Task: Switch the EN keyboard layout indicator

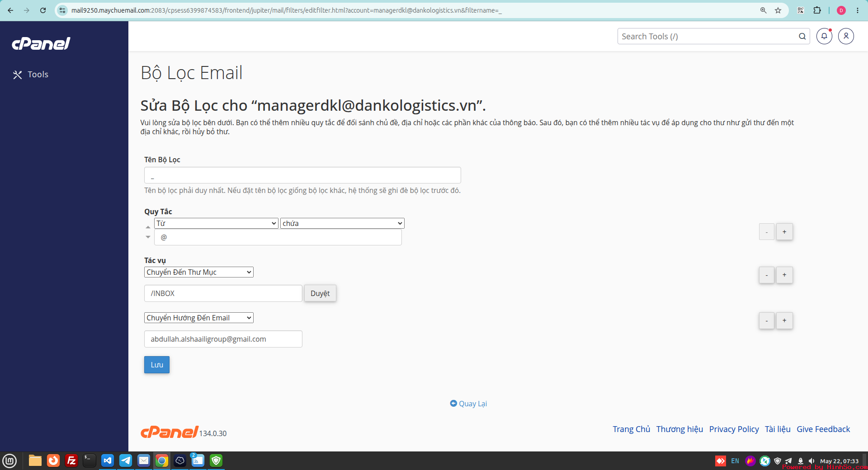Action: 735,461
